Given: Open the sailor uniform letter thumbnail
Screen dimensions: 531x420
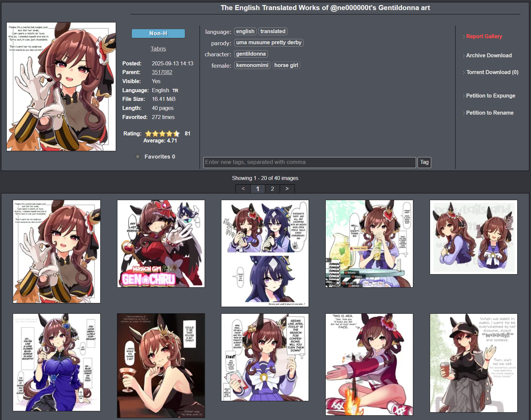Looking at the screenshot, I should [x=265, y=357].
